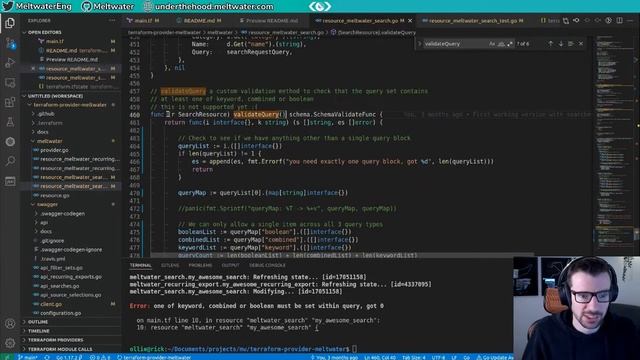640x360 pixels.
Task: Switch to the main.tf editor tab
Action: [143, 20]
